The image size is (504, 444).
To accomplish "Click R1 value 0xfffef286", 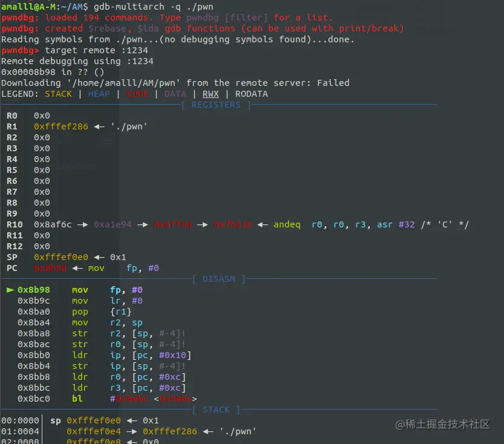I will (61, 126).
